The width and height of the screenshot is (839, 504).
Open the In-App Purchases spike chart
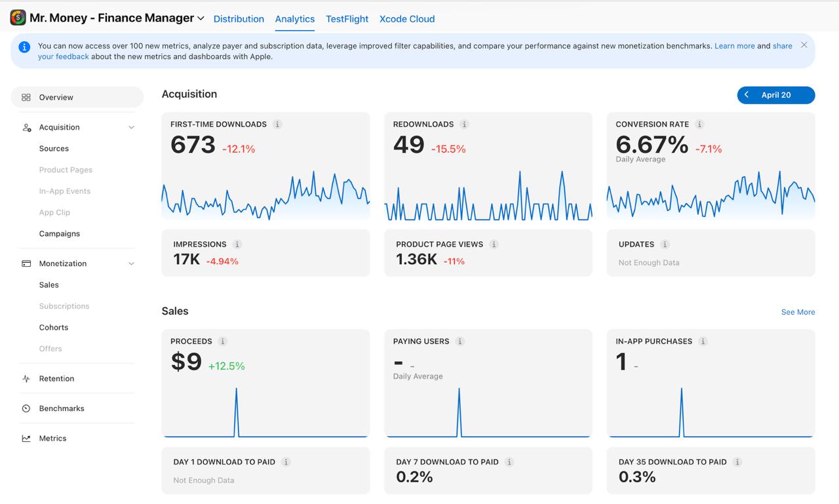711,412
